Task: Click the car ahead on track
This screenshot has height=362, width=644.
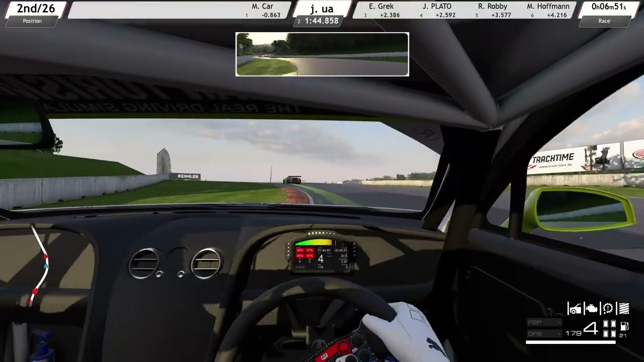Action: point(292,179)
